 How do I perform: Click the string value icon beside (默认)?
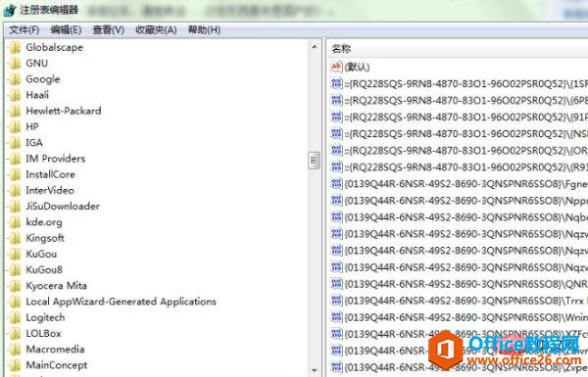click(336, 67)
